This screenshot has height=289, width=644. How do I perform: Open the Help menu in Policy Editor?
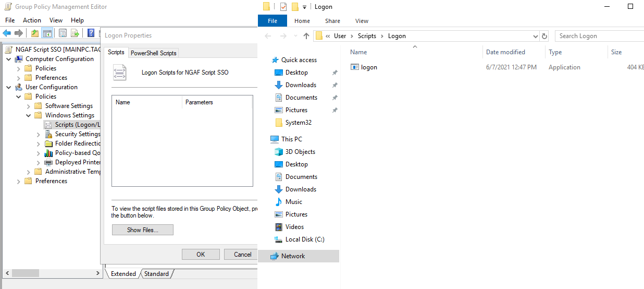(x=77, y=20)
